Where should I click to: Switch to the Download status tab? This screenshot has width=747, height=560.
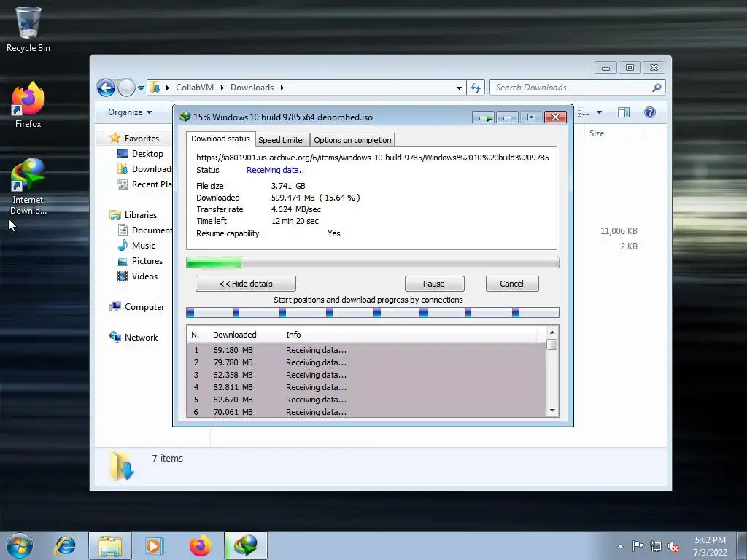220,139
